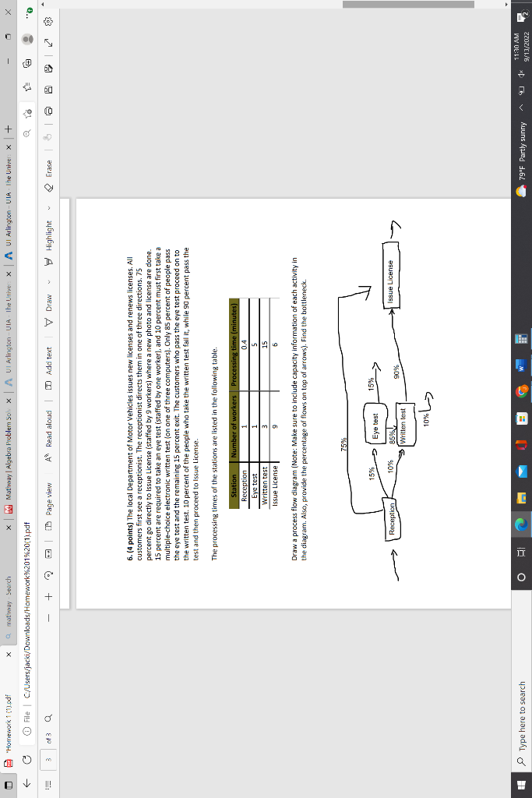Click the browser profile avatar
The image size is (532, 798).
tap(27, 39)
